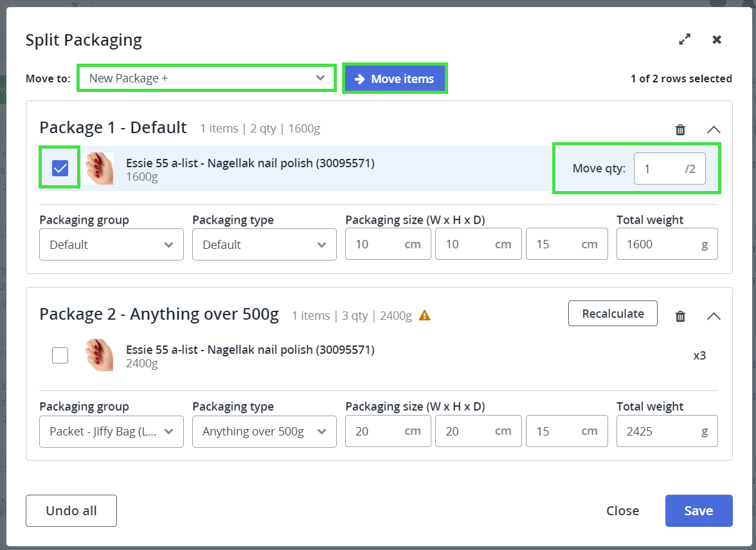Click the warning icon on Package 2
Image resolution: width=756 pixels, height=550 pixels.
click(x=424, y=315)
